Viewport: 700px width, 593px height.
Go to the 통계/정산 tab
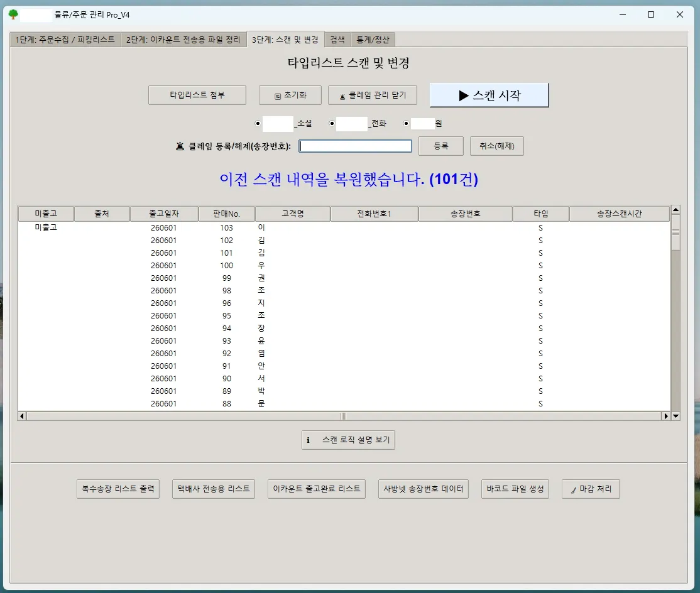pyautogui.click(x=373, y=40)
